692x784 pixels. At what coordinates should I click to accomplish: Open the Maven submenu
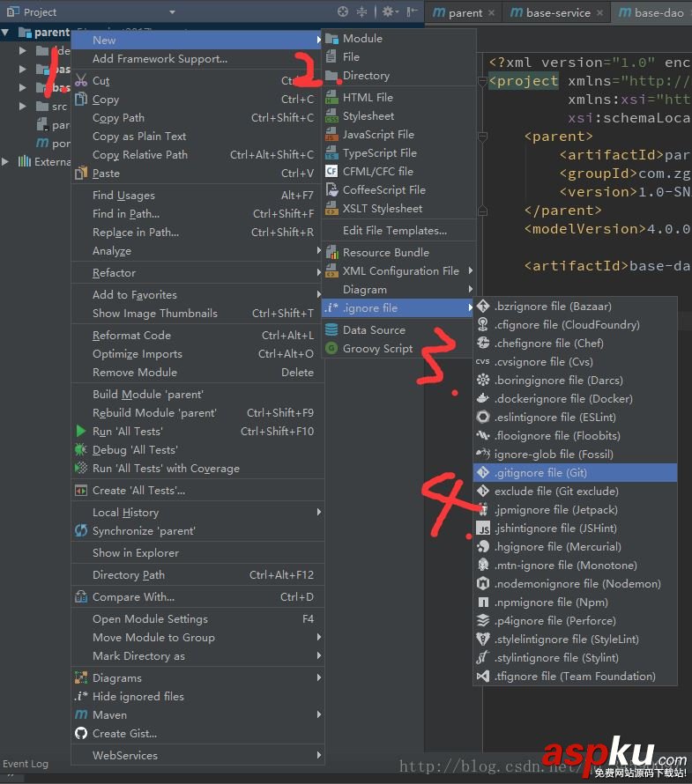click(197, 715)
